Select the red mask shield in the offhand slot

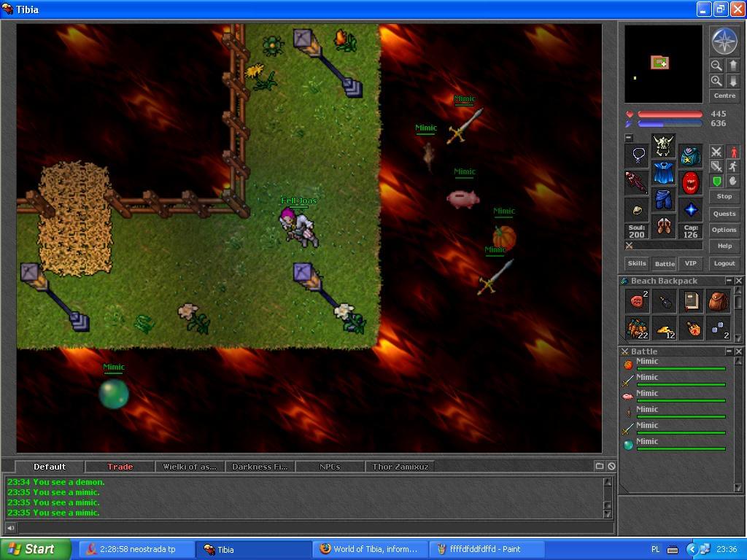tap(690, 182)
